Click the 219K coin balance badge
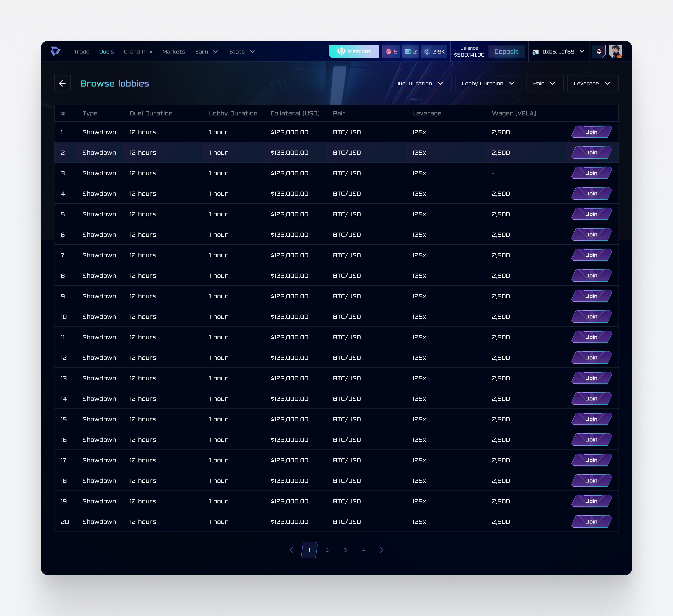673x616 pixels. 434,52
